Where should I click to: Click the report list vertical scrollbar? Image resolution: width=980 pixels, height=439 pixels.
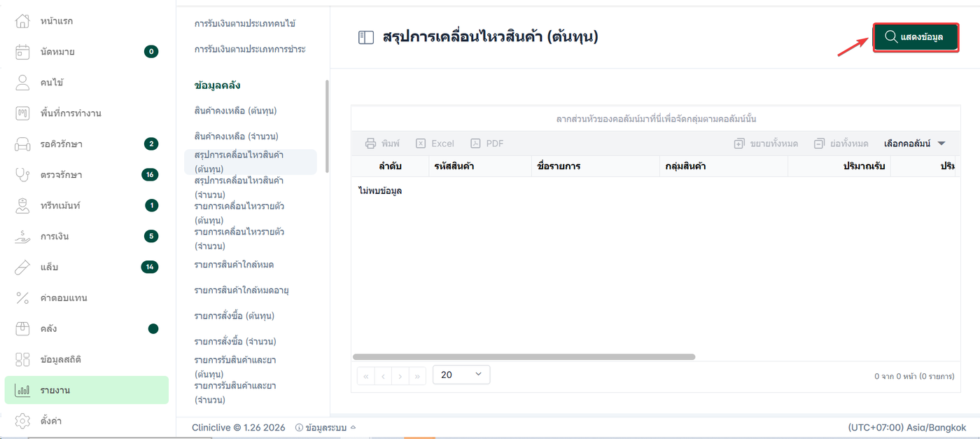(327, 126)
